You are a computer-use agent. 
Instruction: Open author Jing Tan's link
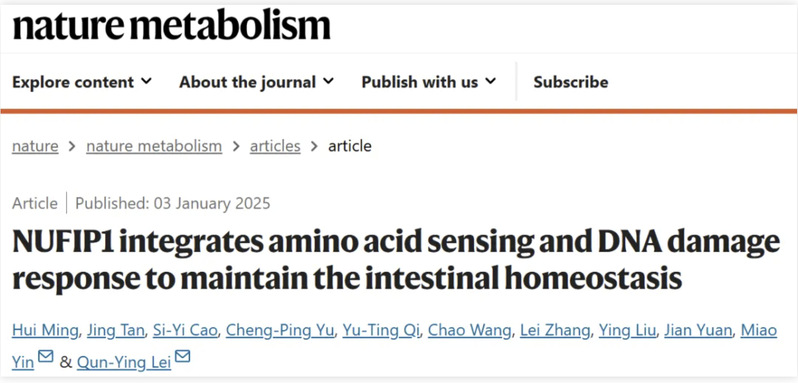(x=116, y=331)
